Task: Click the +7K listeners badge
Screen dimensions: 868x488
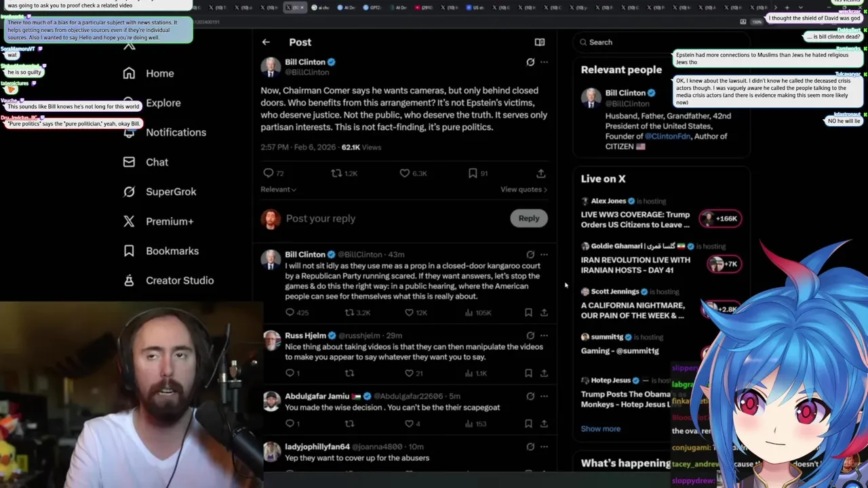Action: click(724, 264)
